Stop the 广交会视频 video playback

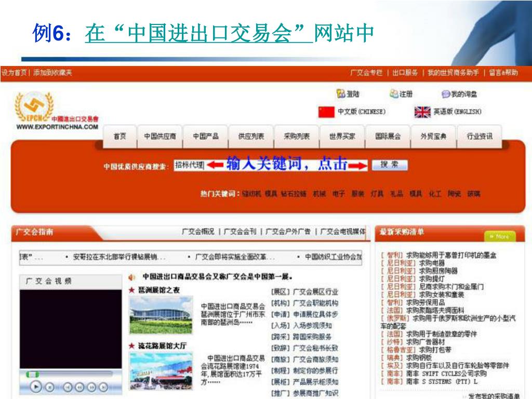click(x=50, y=387)
